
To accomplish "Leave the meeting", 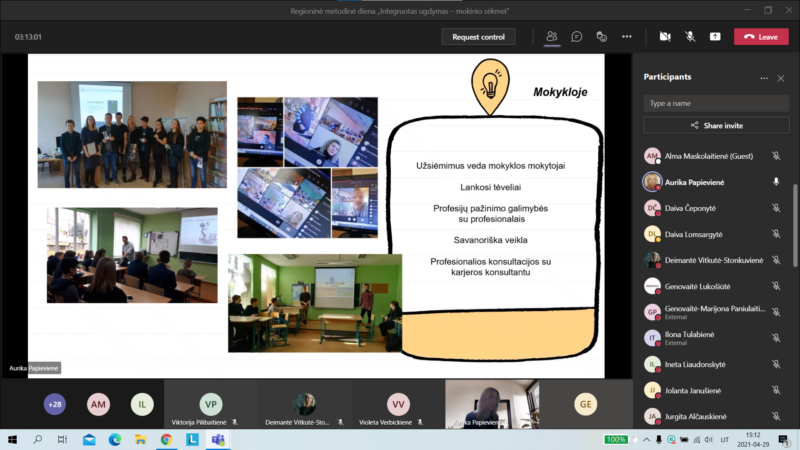I will tap(761, 37).
